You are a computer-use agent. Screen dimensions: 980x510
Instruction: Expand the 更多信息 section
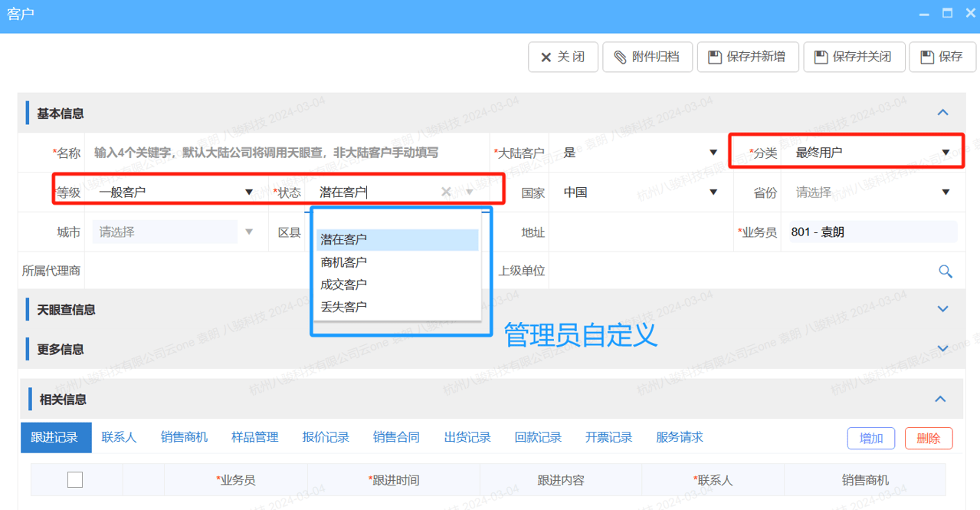pyautogui.click(x=942, y=349)
